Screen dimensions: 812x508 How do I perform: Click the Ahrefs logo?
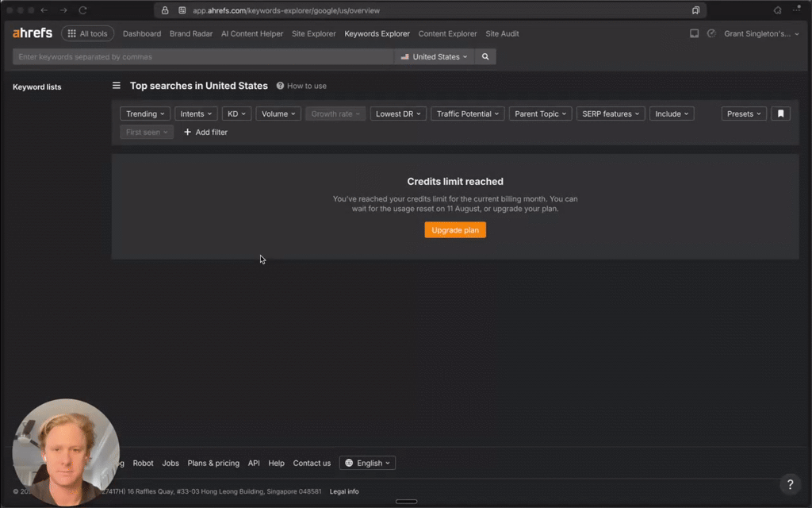[x=32, y=33]
